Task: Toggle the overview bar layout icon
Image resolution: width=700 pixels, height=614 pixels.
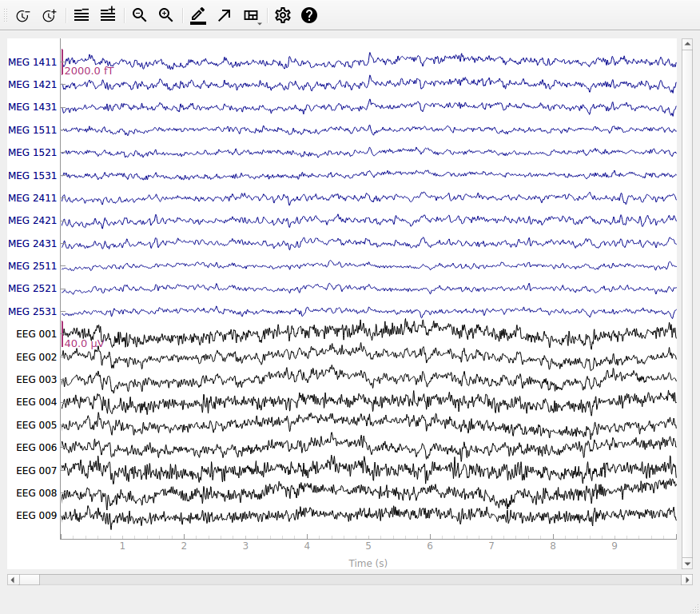Action: pos(251,16)
